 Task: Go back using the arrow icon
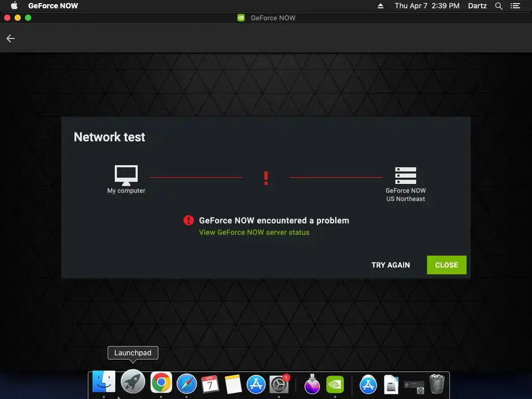pos(10,38)
